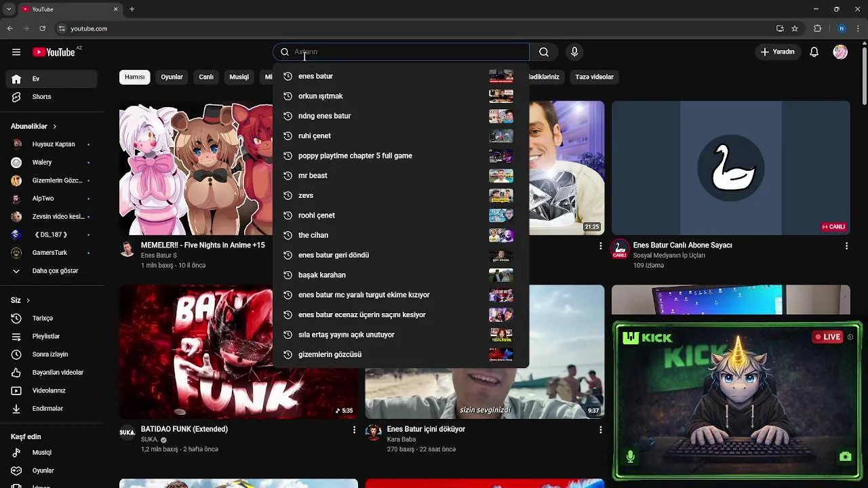Viewport: 868px width, 488px height.
Task: Open Enes Batur içini döküyor title
Action: coord(426,429)
